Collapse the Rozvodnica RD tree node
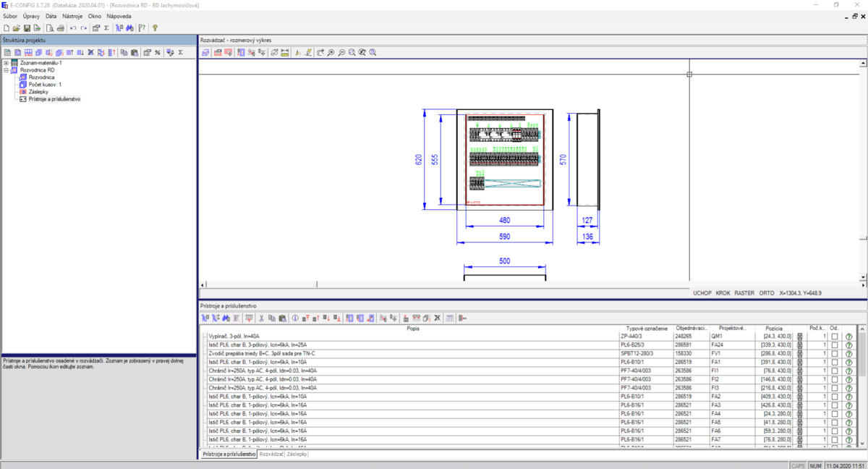The image size is (868, 469). (x=6, y=70)
